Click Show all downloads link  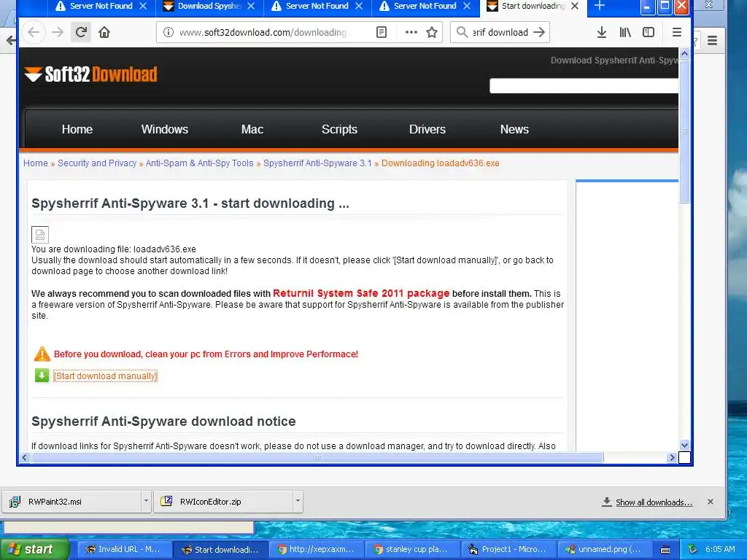(x=654, y=502)
